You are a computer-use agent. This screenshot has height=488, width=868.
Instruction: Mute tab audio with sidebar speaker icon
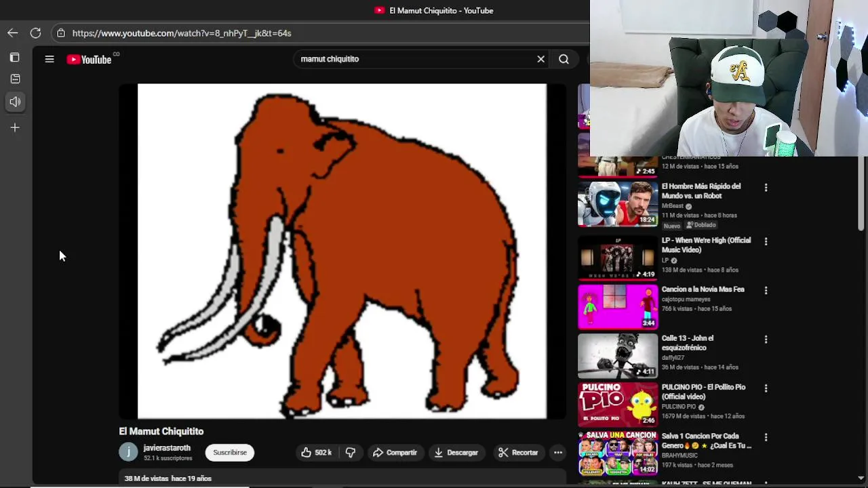click(x=15, y=102)
